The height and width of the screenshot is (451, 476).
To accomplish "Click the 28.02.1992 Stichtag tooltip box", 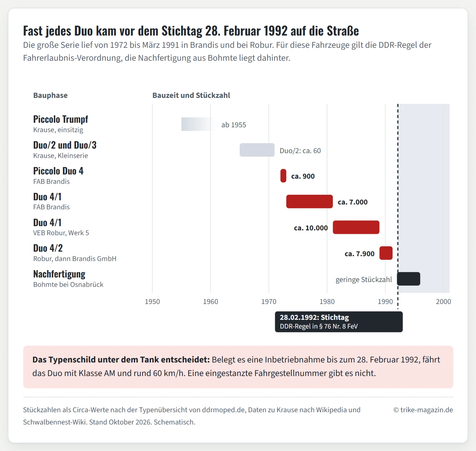I will [339, 322].
